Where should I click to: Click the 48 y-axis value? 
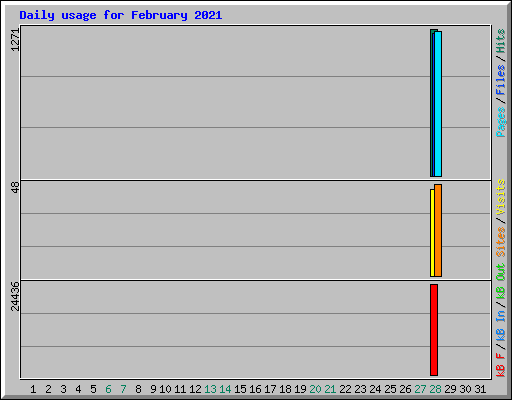pos(15,188)
